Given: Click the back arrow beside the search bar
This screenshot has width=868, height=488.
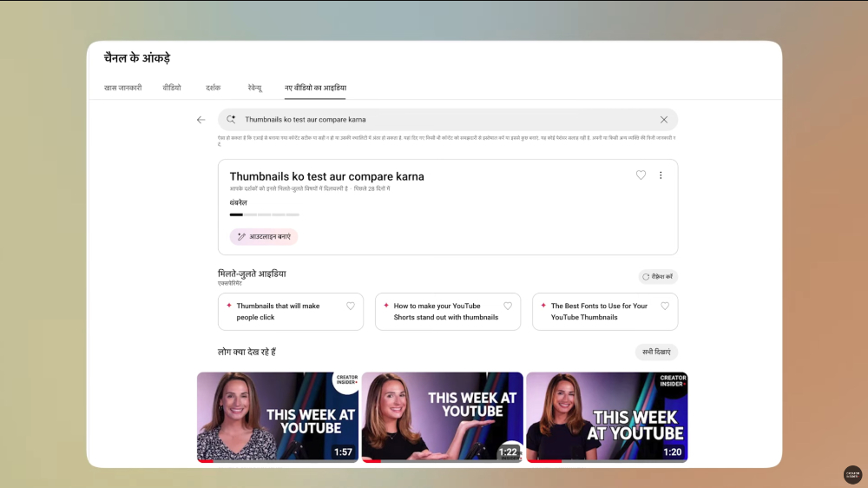Looking at the screenshot, I should 201,120.
